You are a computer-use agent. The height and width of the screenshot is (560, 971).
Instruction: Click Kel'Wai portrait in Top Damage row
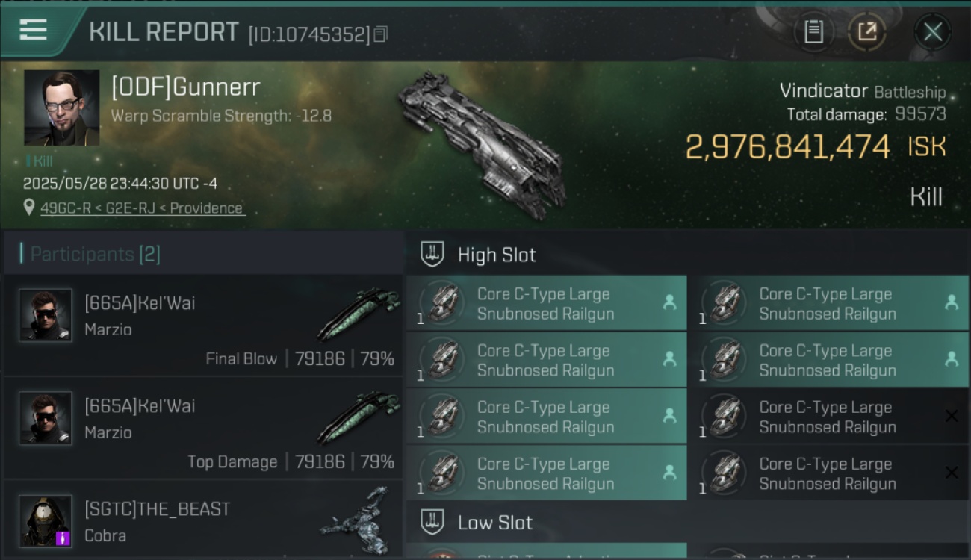(46, 418)
